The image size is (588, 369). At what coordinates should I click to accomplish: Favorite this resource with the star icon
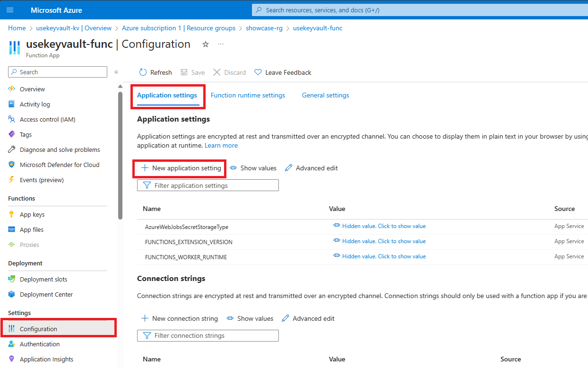point(206,44)
